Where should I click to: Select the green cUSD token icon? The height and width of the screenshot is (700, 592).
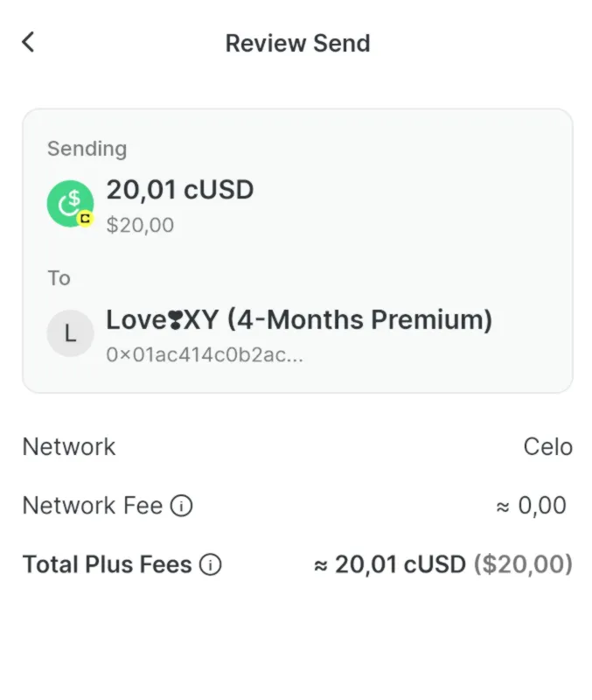(69, 203)
